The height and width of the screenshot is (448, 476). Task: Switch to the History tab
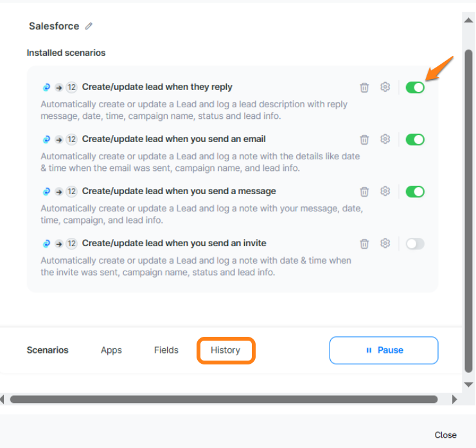225,350
